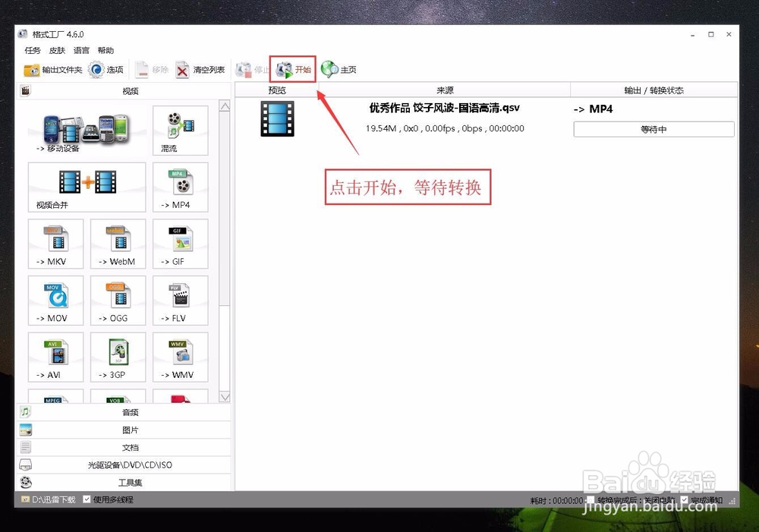Click the 开始 start conversion button
759x532 pixels.
(293, 69)
